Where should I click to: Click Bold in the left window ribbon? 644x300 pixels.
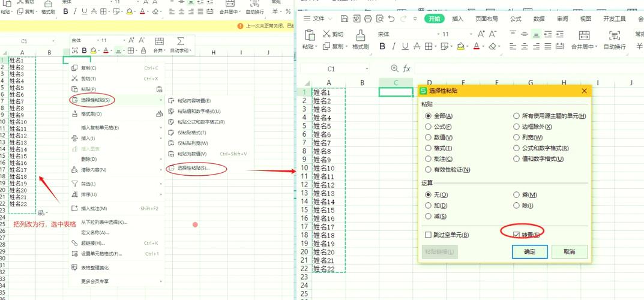point(65,11)
